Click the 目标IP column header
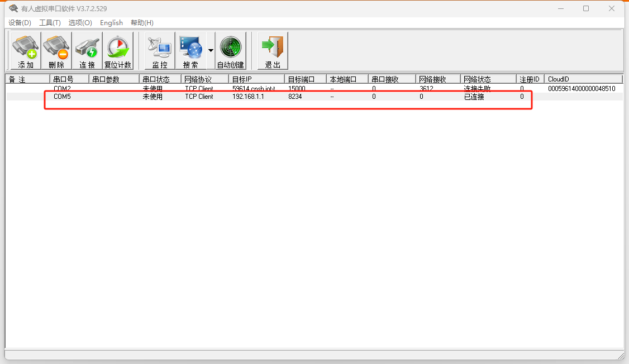Viewport: 629px width, 364px height. (x=256, y=79)
